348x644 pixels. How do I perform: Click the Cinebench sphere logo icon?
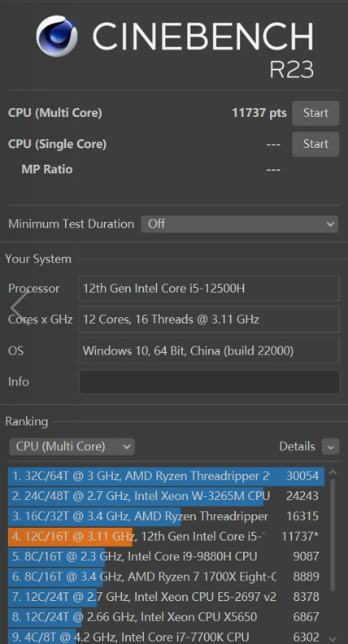coord(56,36)
